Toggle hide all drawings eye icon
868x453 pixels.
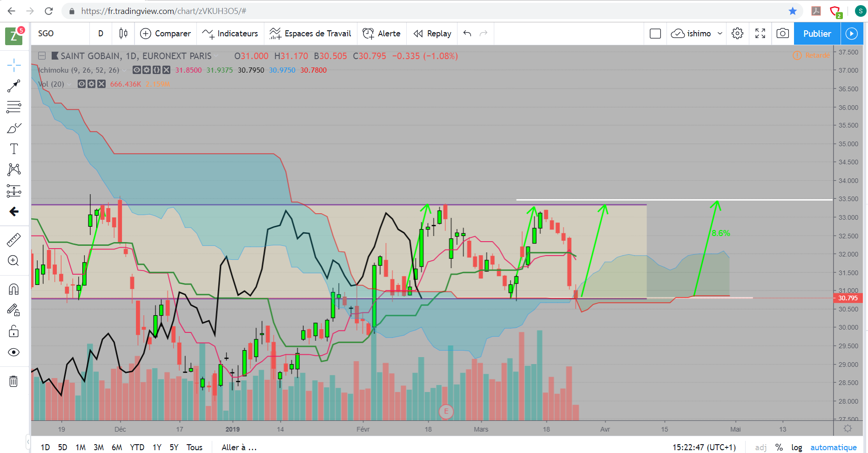[14, 352]
